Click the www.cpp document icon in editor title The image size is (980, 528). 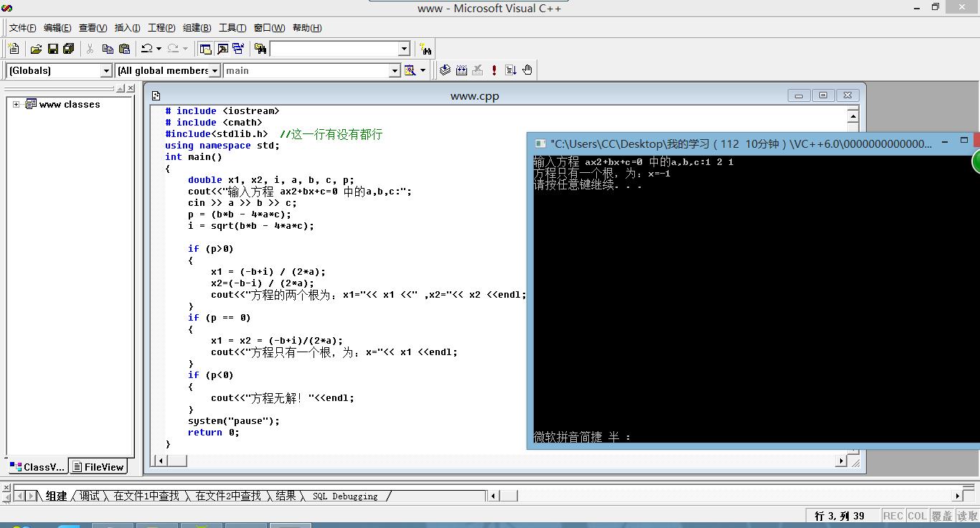coord(156,95)
